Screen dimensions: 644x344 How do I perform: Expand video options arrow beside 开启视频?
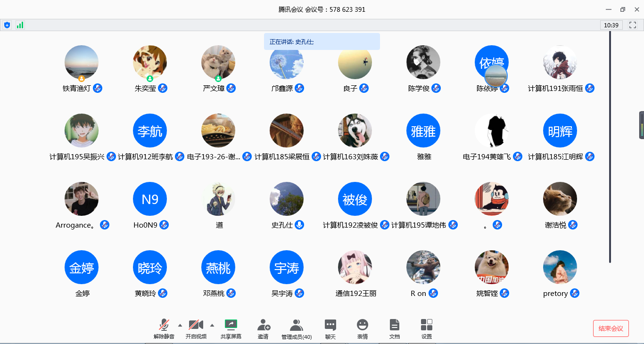click(212, 325)
